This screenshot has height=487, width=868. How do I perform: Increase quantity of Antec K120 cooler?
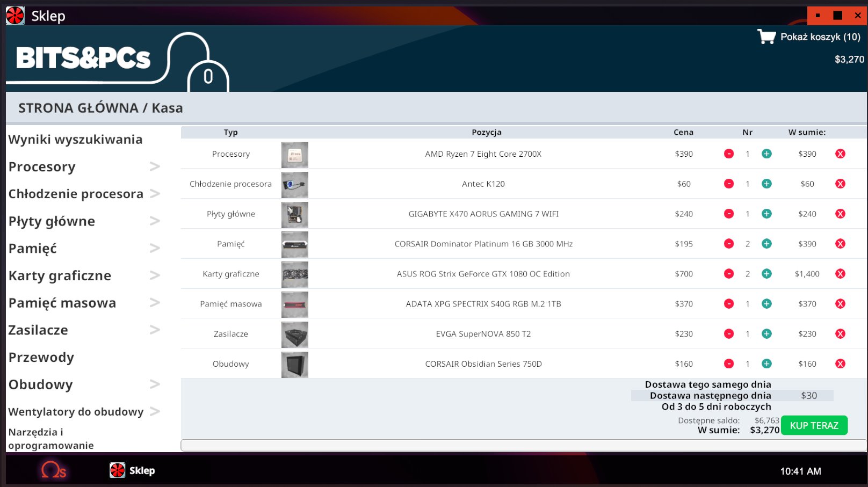coord(766,184)
